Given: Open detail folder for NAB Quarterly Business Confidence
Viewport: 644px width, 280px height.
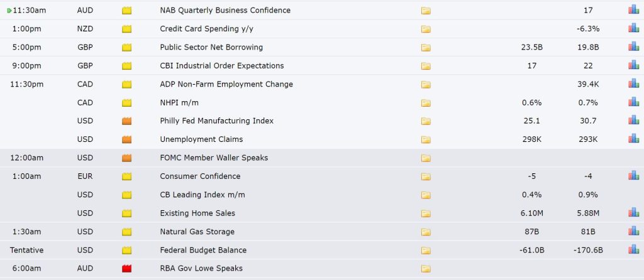Looking at the screenshot, I should point(426,11).
